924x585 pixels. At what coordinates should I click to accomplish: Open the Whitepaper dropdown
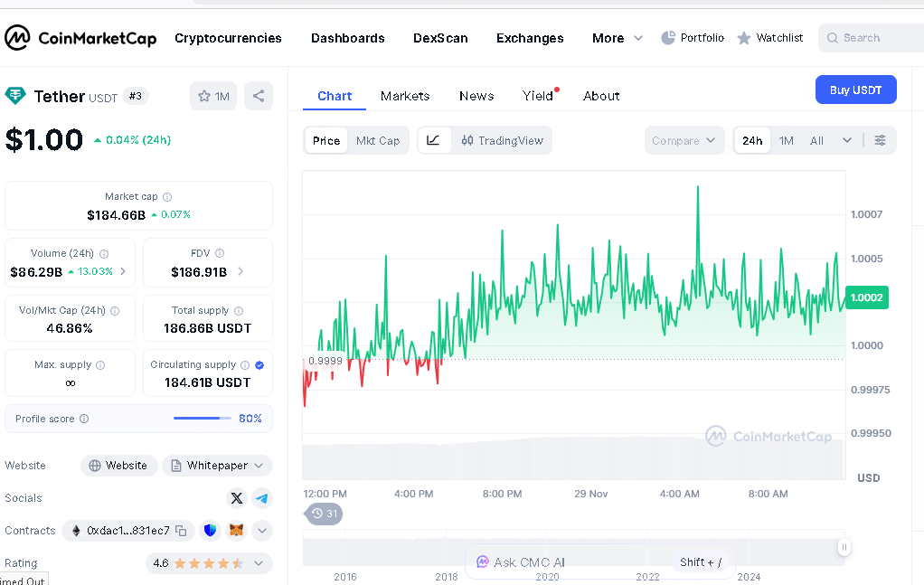217,466
